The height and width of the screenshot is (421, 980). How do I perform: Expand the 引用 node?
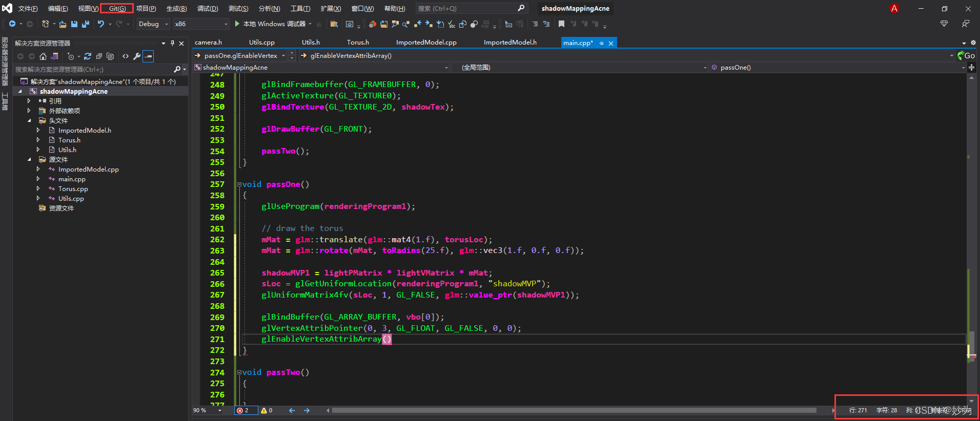pyautogui.click(x=29, y=101)
